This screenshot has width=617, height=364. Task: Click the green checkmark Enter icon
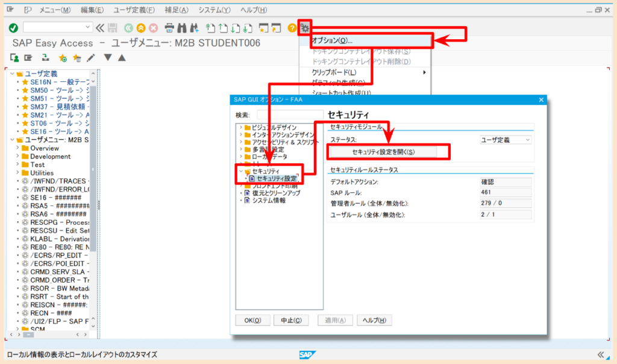pos(13,28)
